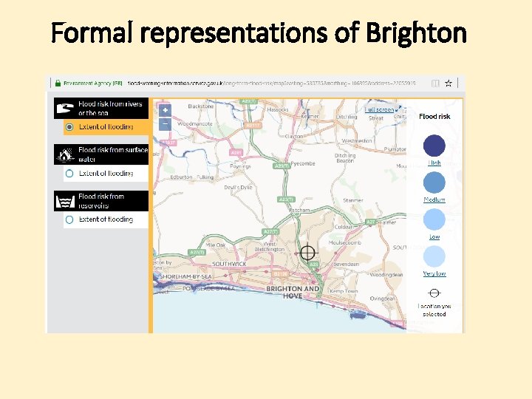The height and width of the screenshot is (399, 532).
Task: Click the Very low risk pale swatch
Action: tap(434, 256)
